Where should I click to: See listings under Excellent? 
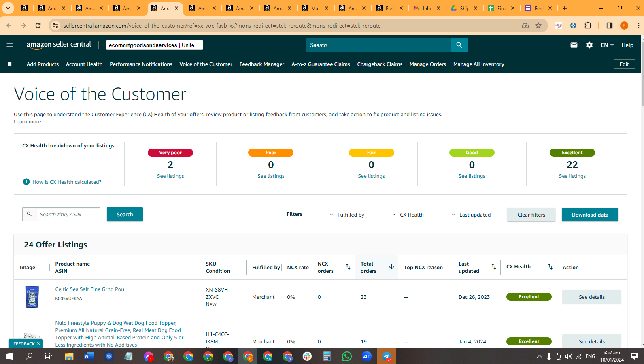pyautogui.click(x=572, y=176)
